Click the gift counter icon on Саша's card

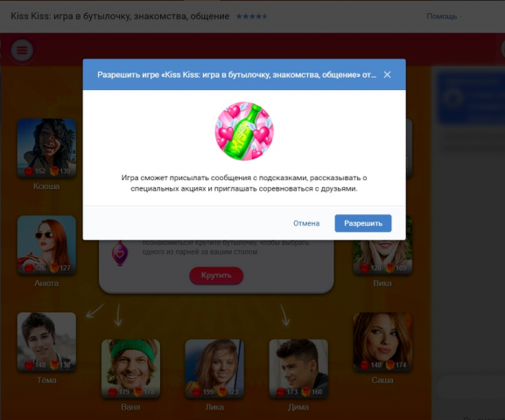point(390,365)
